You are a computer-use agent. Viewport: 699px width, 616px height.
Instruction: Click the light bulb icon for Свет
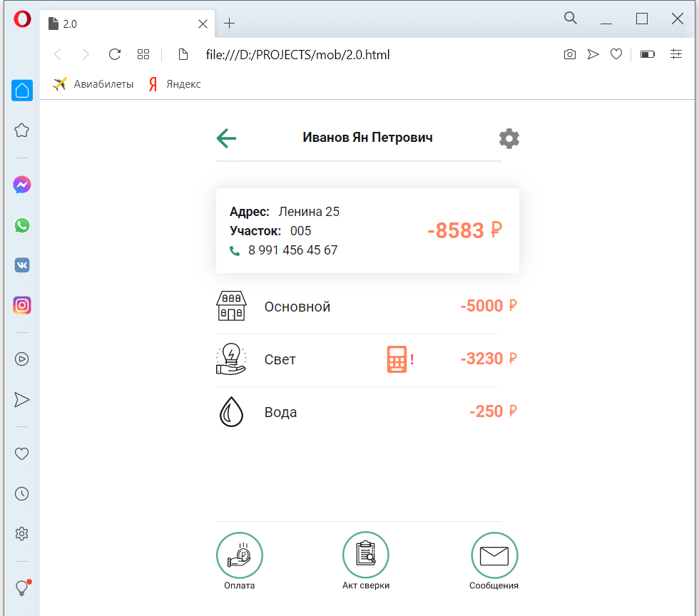tap(230, 359)
